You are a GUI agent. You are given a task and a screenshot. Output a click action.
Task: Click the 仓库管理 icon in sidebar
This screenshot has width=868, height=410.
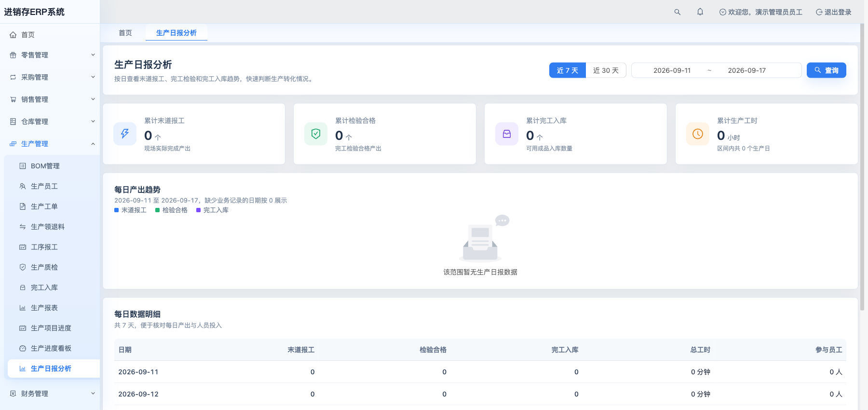click(x=13, y=122)
